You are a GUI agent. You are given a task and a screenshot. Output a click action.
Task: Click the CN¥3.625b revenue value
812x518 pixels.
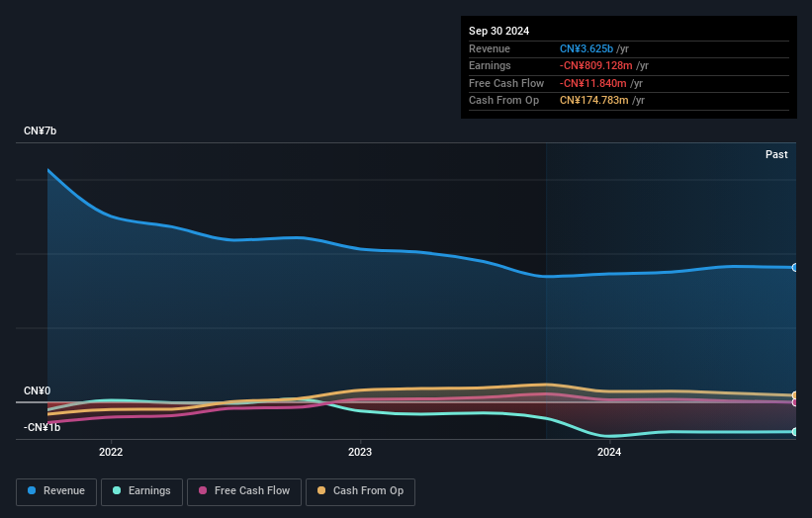coord(586,48)
